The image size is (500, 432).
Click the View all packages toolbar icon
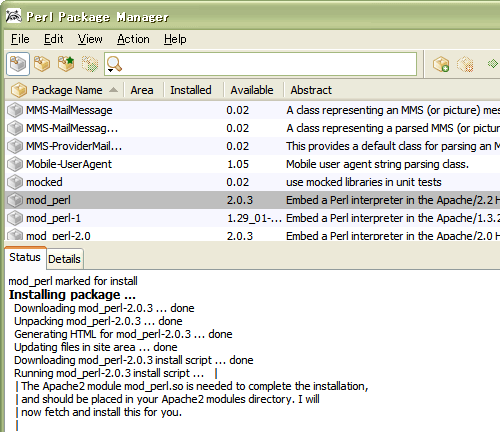coord(18,64)
